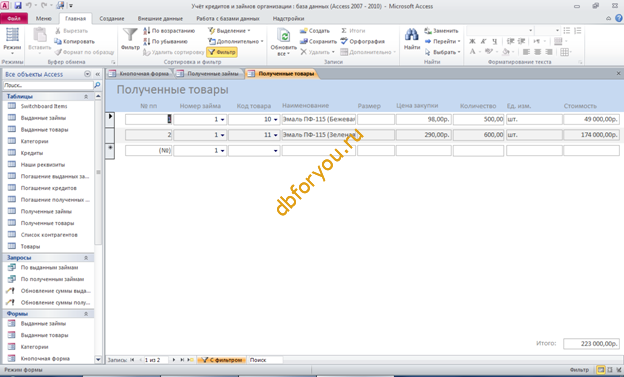Go to next record using navigation arrow
The width and height of the screenshot is (624, 377).
point(174,360)
